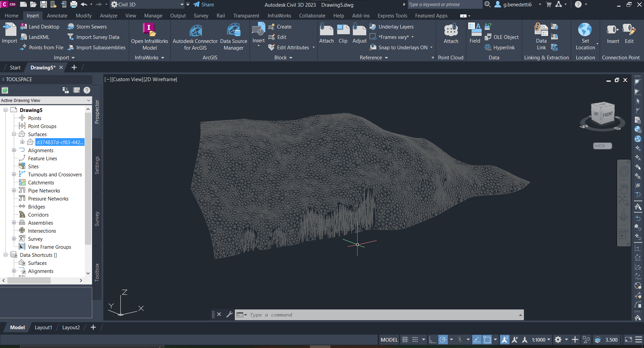
Task: Insert a Field
Action: pyautogui.click(x=474, y=34)
